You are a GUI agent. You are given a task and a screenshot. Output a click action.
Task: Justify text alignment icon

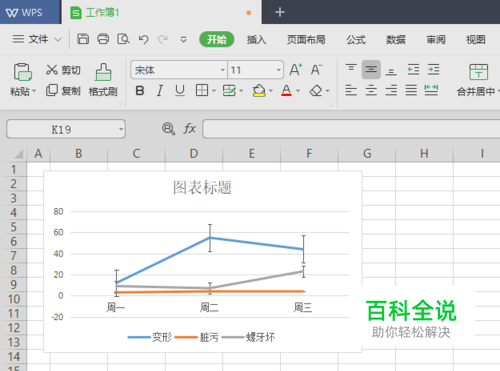[x=411, y=90]
